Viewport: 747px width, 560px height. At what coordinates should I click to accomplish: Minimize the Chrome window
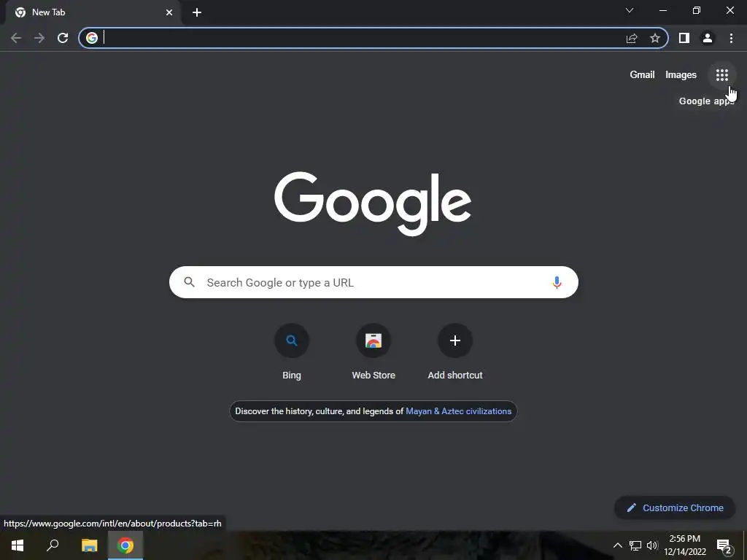pos(663,10)
